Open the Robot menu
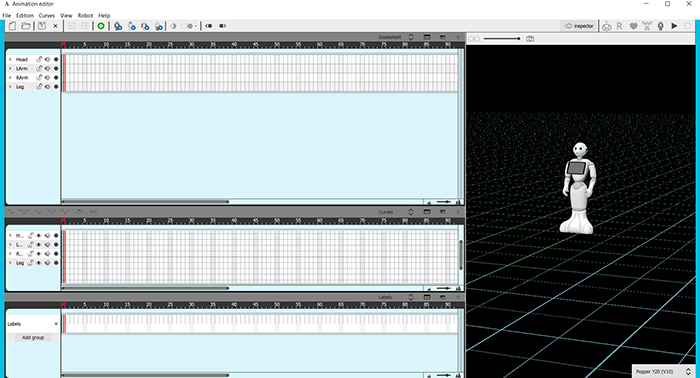 85,15
